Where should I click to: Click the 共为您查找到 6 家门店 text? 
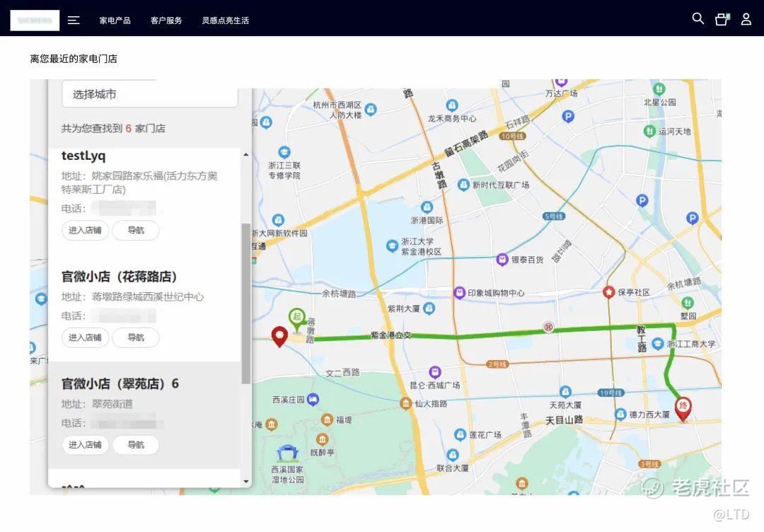tap(113, 128)
